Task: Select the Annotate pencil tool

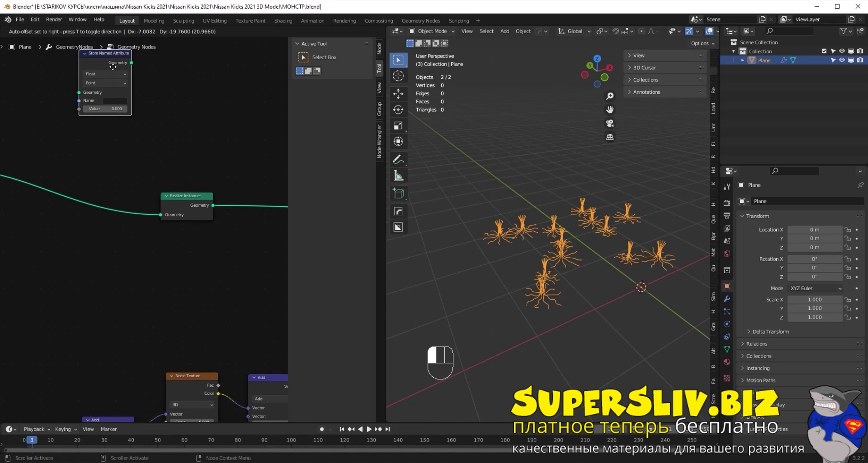Action: tap(398, 159)
